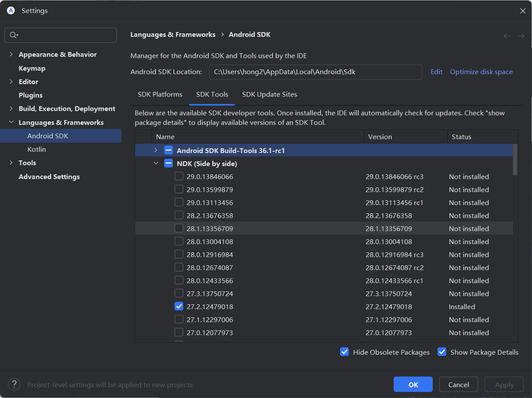Open Plugins settings page
Screen dimensions: 532x398
tap(31, 95)
